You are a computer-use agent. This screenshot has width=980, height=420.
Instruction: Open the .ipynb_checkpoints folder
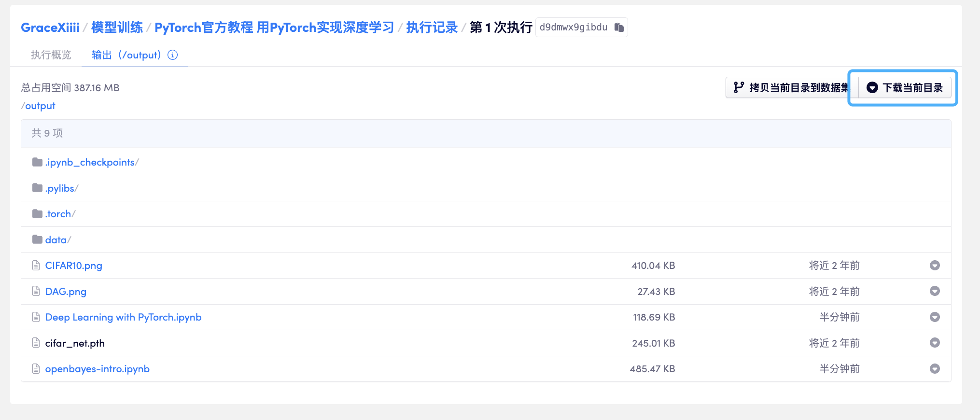[90, 162]
